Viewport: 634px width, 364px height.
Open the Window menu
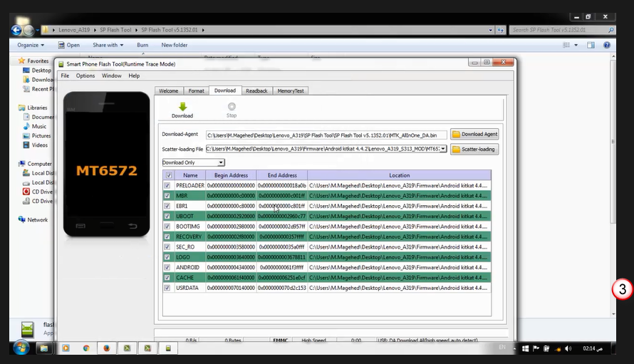coord(112,76)
